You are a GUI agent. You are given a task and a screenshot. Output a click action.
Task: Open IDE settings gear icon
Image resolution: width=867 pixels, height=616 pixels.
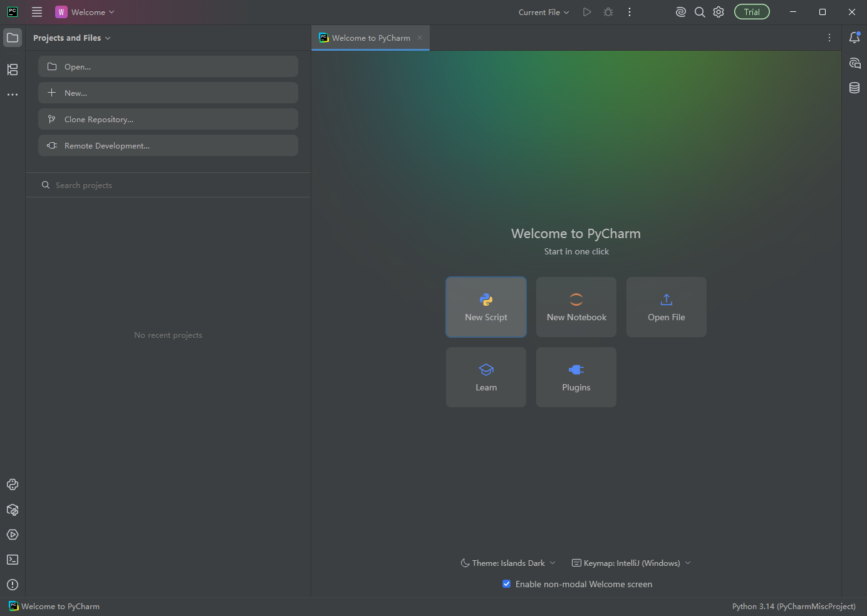click(719, 12)
